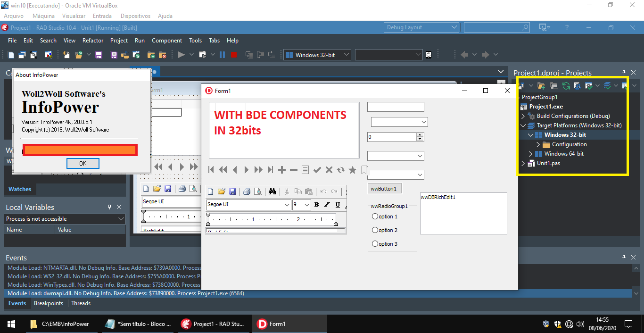Click the help question mark in RAD Studio title bar
The width and height of the screenshot is (644, 333).
[x=567, y=27]
